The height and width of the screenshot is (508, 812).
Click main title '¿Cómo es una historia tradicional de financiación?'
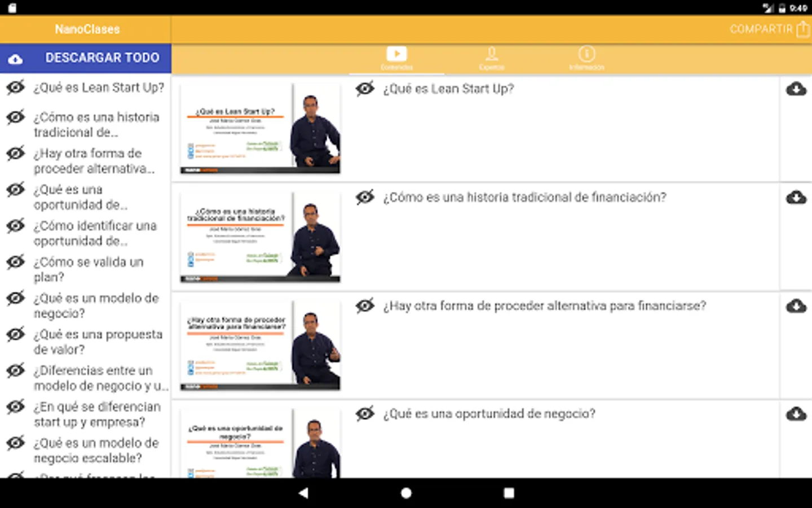pos(524,197)
